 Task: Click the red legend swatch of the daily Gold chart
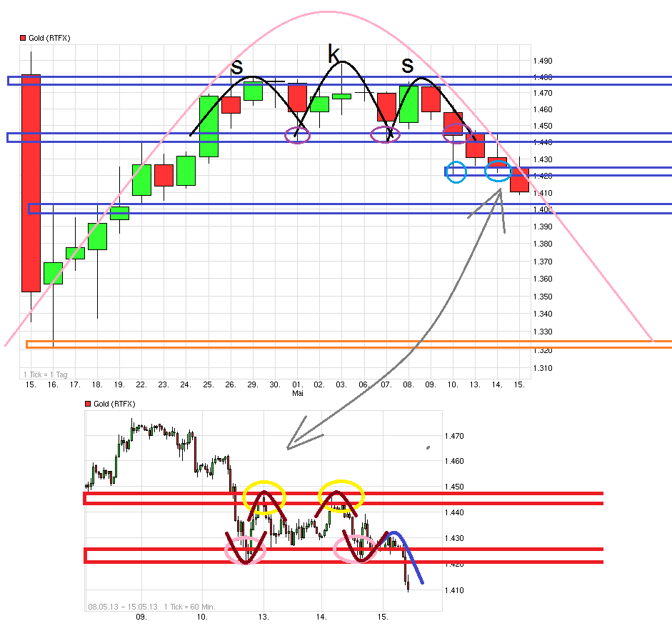[23, 38]
